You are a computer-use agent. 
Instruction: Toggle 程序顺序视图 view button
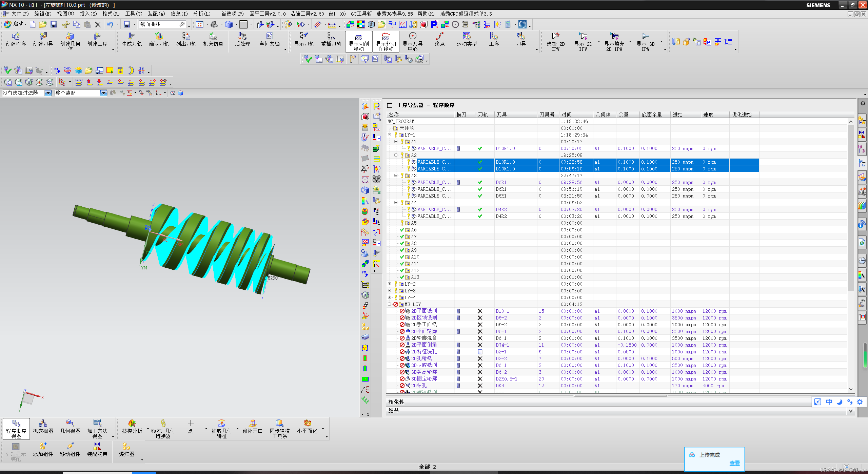tap(16, 429)
